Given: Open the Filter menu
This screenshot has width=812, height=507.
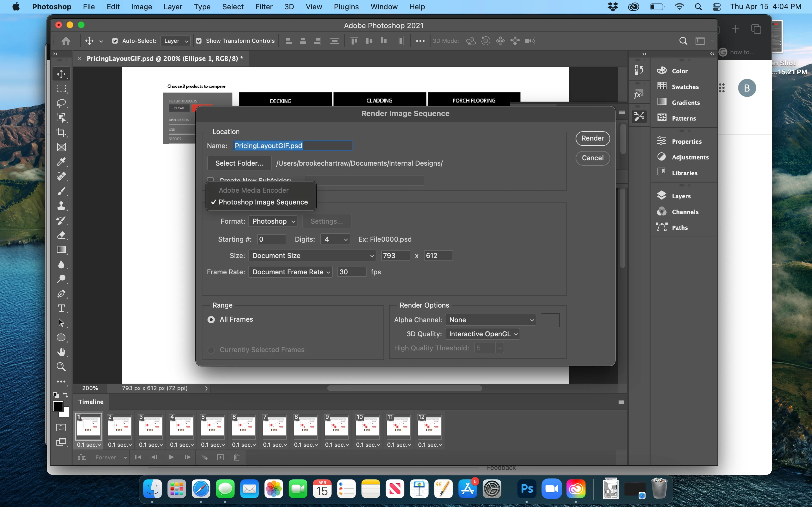Looking at the screenshot, I should click(264, 7).
